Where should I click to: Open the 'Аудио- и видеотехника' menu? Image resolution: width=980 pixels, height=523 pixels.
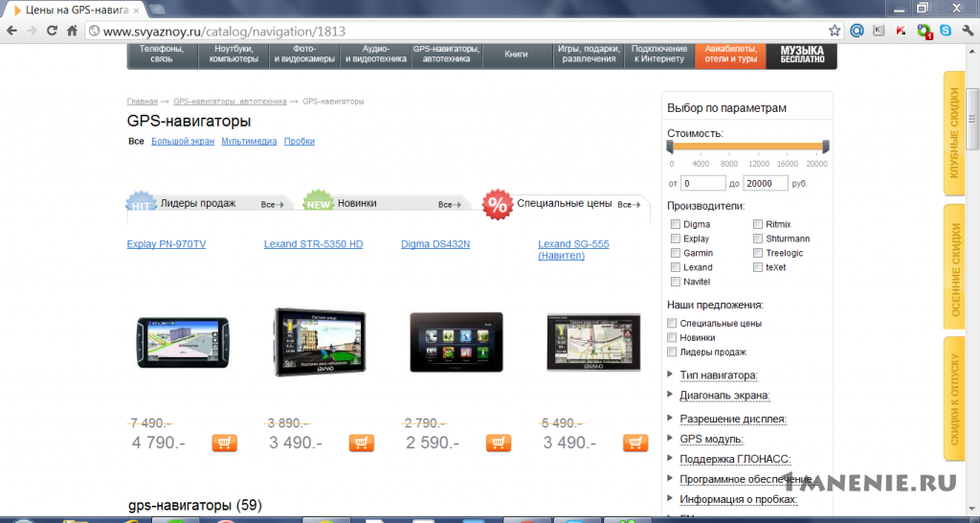(375, 54)
